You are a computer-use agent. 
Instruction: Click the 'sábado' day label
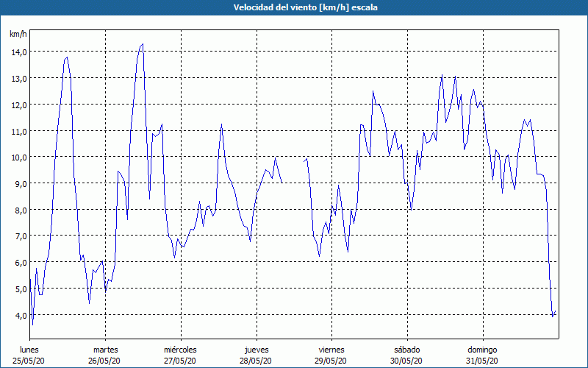[x=407, y=350]
